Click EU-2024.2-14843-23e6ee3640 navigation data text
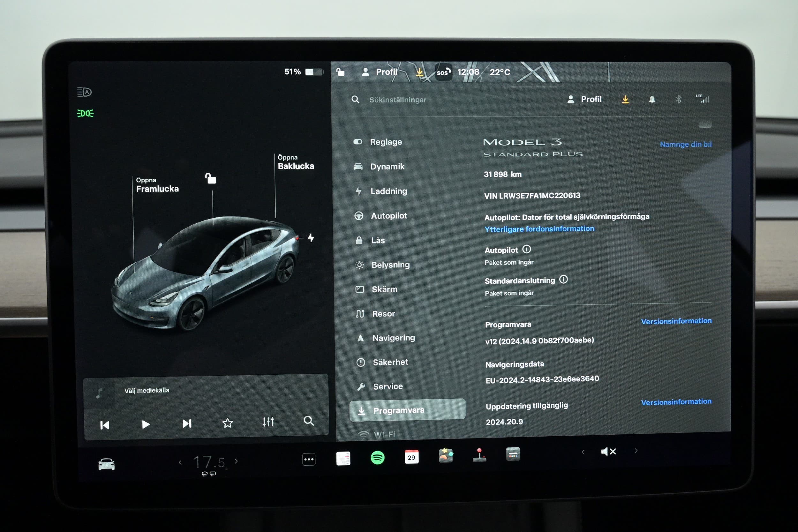 tap(542, 379)
